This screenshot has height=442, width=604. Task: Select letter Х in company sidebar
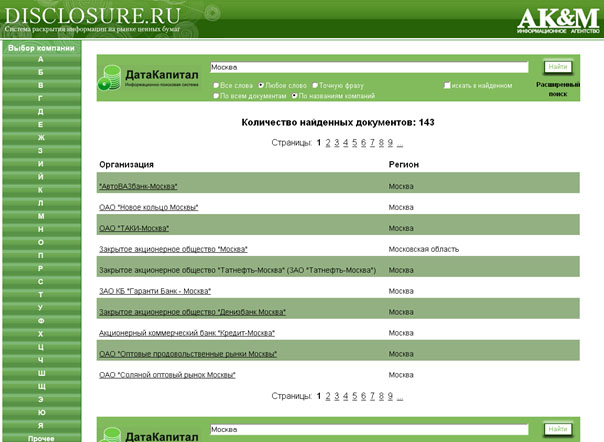click(x=41, y=334)
